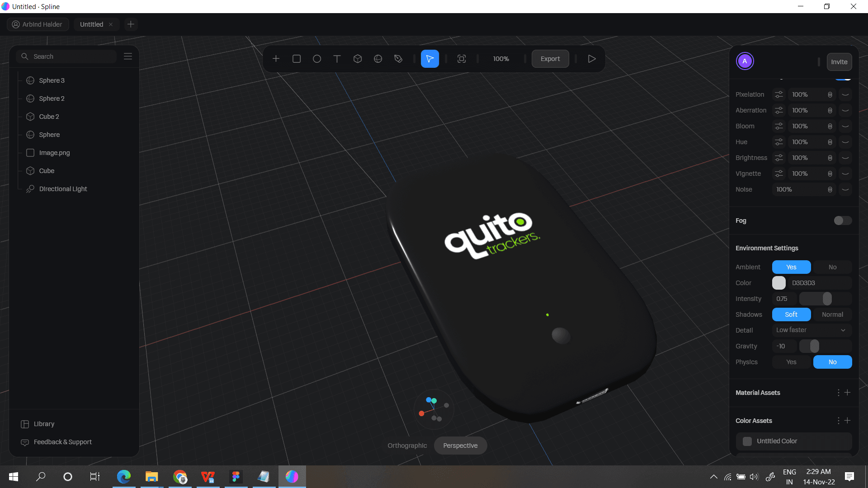The image size is (868, 488).
Task: Expand the Vignette effect settings
Action: (x=845, y=174)
